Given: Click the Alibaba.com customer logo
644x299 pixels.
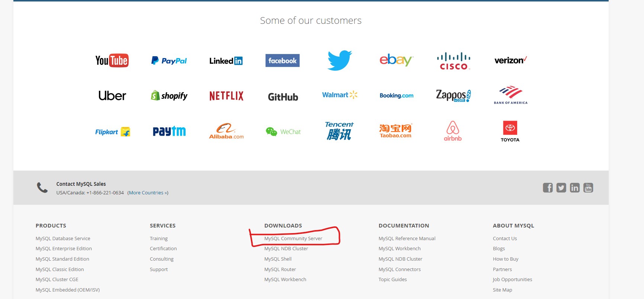Looking at the screenshot, I should [226, 131].
